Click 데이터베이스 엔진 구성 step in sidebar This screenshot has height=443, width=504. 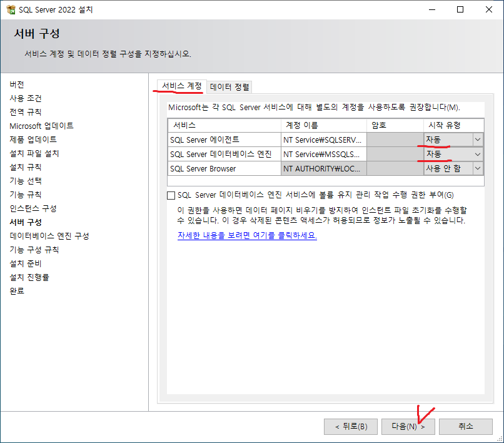[49, 236]
